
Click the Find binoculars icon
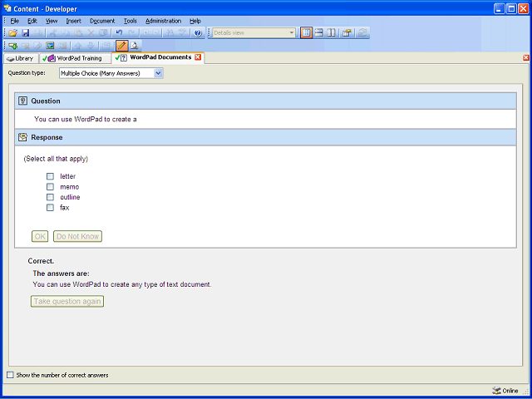(x=170, y=33)
